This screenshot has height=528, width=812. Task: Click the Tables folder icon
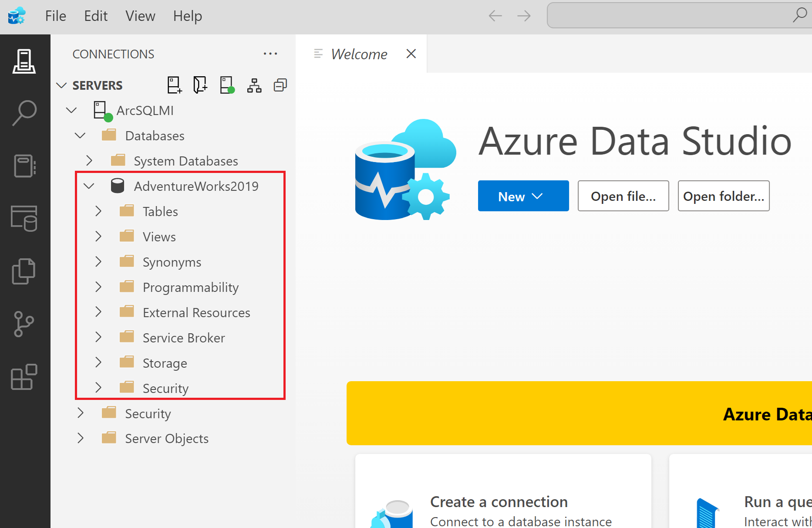[x=127, y=211]
